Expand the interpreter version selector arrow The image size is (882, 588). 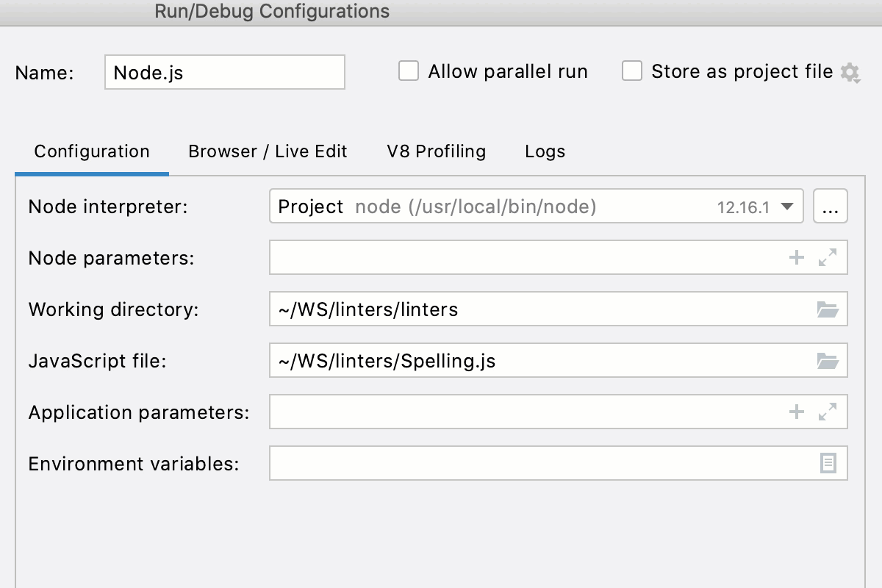pos(790,207)
